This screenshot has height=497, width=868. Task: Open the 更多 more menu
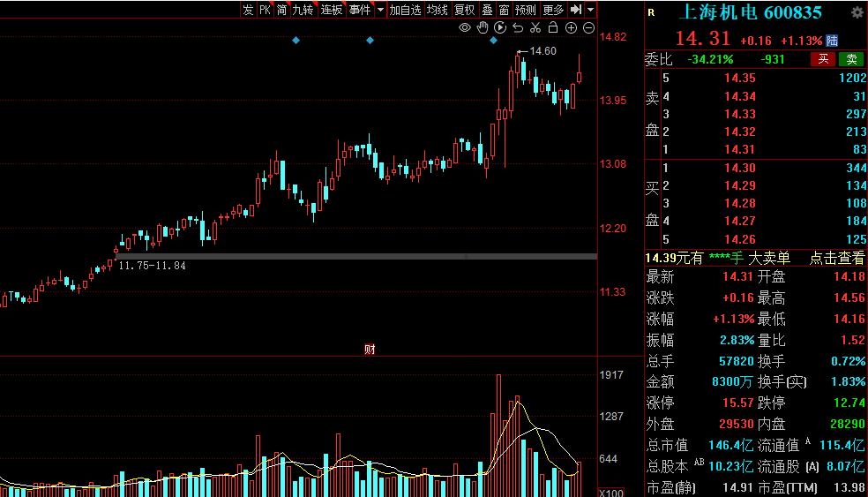click(x=553, y=10)
